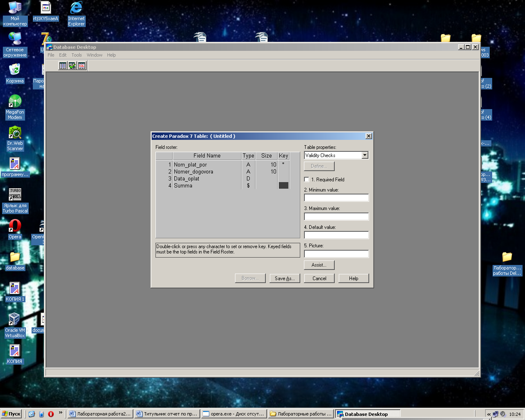Switch to Титульник отчет taskbar window
The width and height of the screenshot is (525, 420).
[x=167, y=414]
